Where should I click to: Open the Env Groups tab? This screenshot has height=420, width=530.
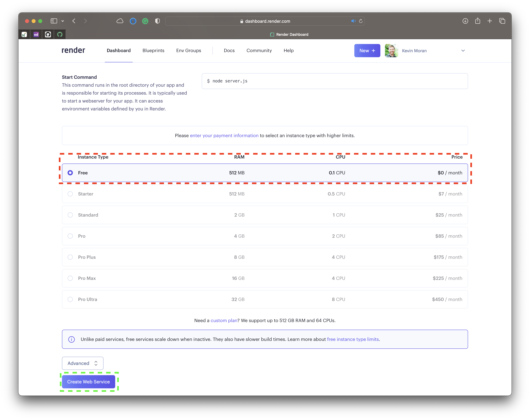189,50
